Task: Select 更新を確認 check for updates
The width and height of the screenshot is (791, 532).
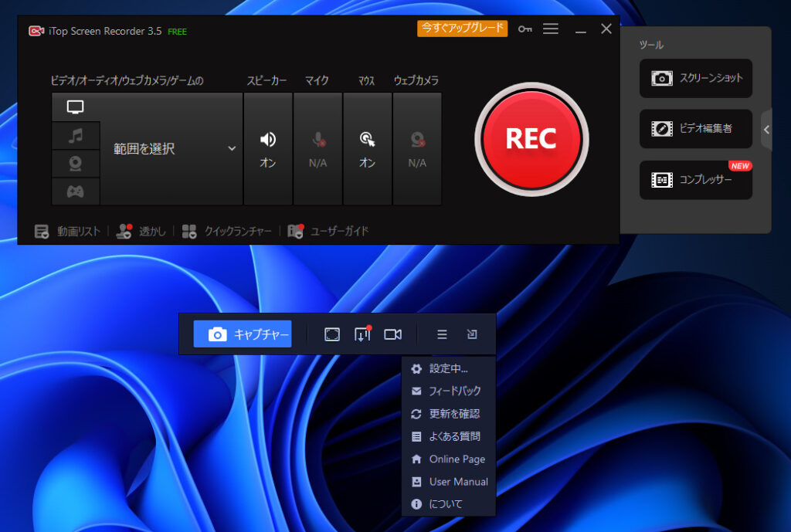Action: tap(449, 414)
